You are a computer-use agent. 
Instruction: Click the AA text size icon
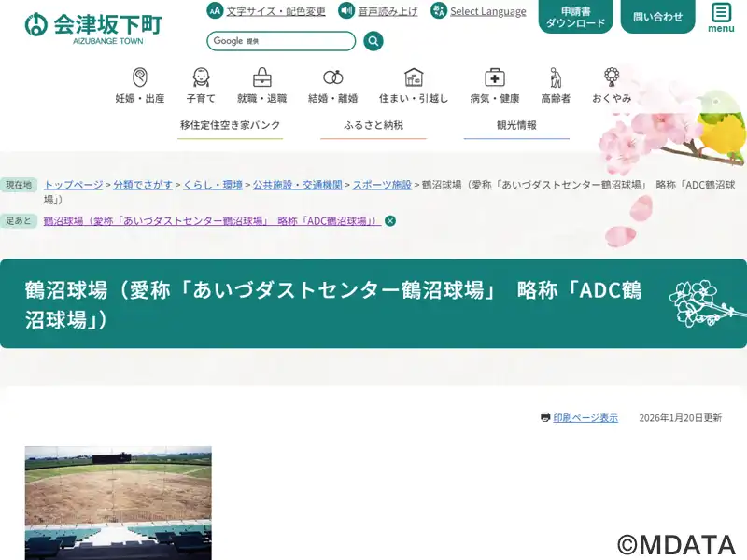(215, 10)
